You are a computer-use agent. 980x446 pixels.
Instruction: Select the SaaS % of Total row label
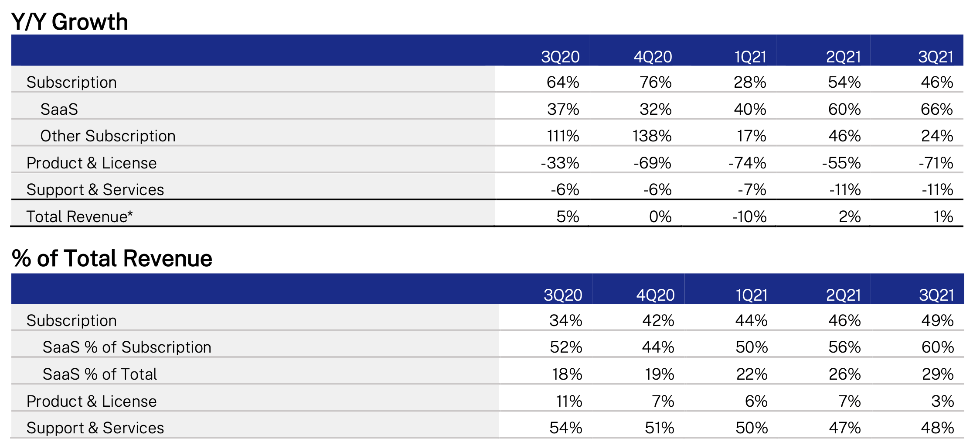point(99,374)
